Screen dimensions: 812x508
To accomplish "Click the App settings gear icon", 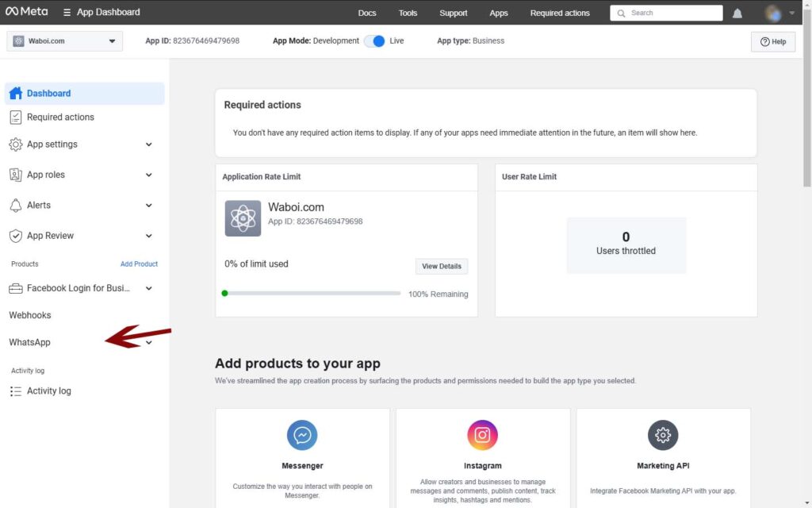I will (x=16, y=144).
